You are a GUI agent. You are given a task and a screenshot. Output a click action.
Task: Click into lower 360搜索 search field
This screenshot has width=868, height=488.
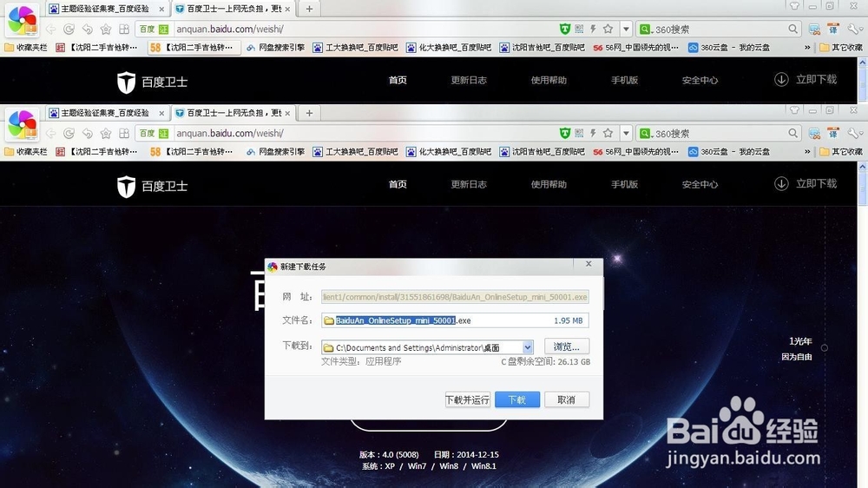tap(720, 134)
